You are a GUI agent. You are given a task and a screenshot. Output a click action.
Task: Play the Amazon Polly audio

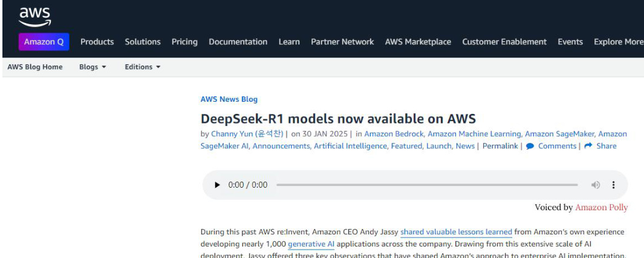(217, 185)
